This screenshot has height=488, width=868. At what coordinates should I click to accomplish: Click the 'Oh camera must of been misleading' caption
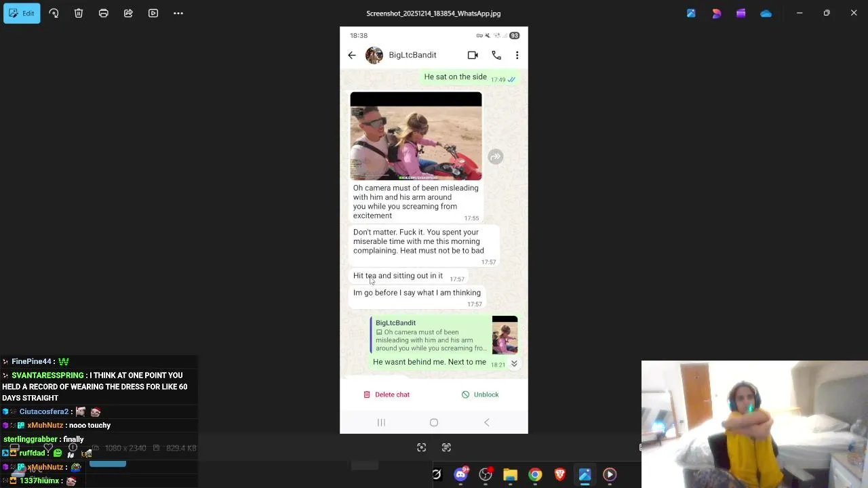tap(416, 202)
